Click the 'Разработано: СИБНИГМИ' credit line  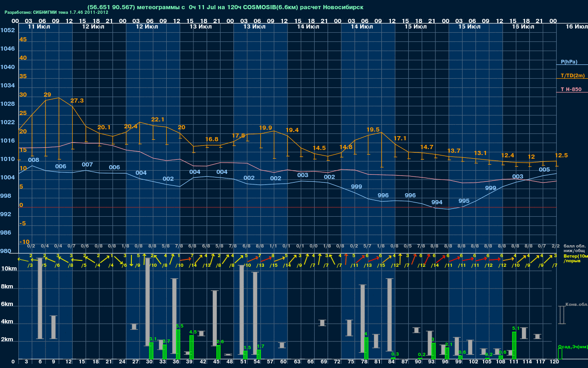click(x=57, y=13)
